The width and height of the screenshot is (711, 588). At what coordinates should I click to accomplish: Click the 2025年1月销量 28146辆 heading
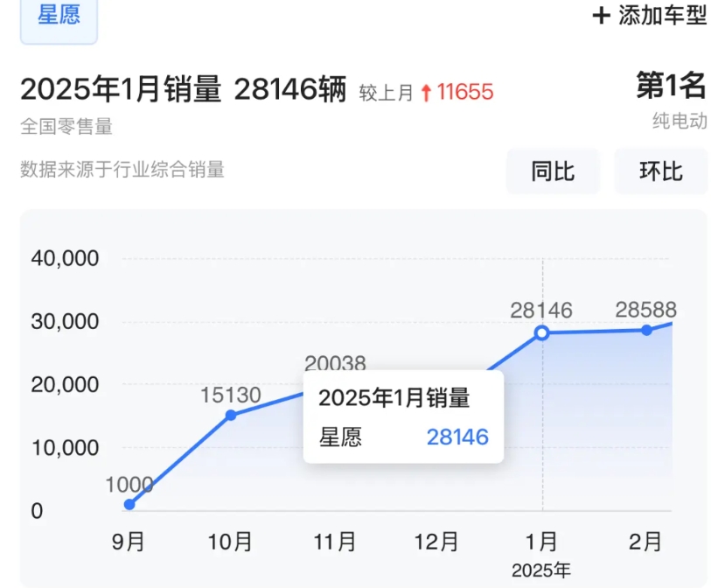183,88
